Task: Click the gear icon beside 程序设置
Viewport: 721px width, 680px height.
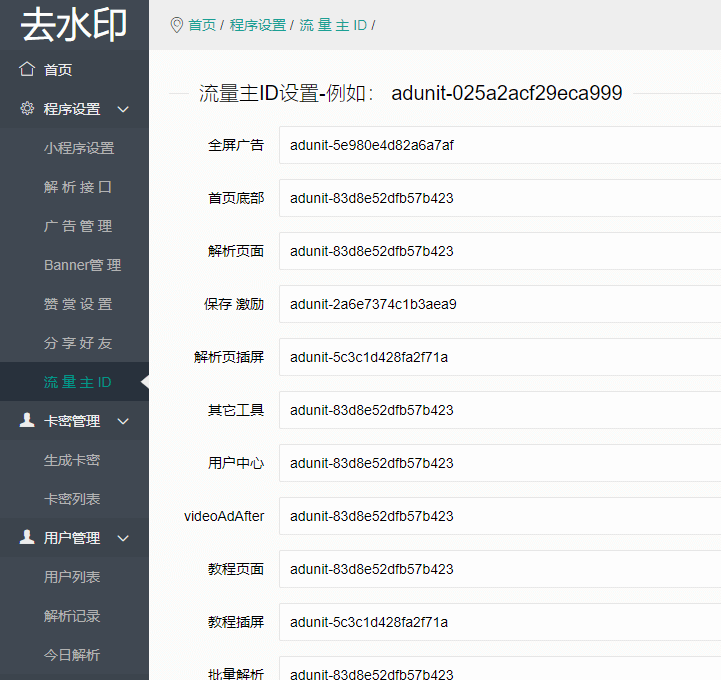Action: (x=27, y=109)
